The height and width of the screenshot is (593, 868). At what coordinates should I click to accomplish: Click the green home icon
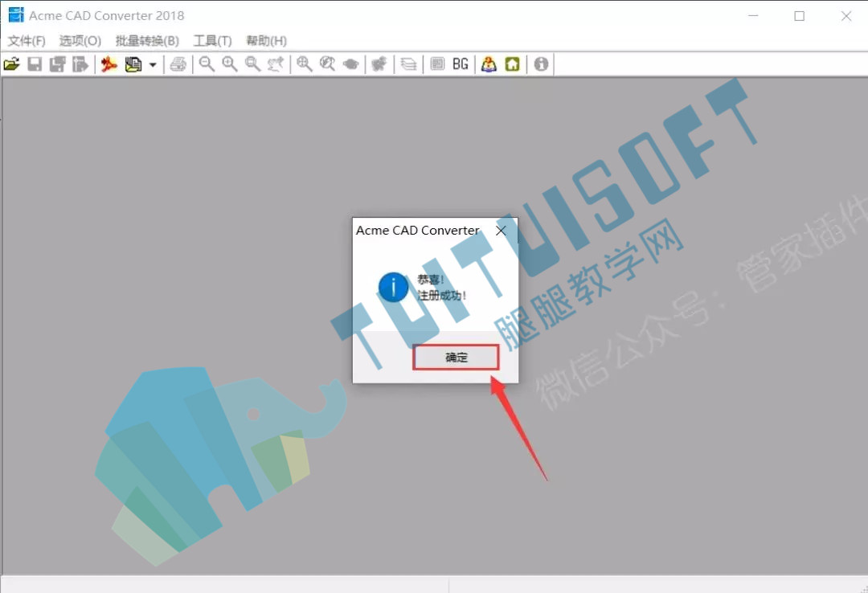513,64
